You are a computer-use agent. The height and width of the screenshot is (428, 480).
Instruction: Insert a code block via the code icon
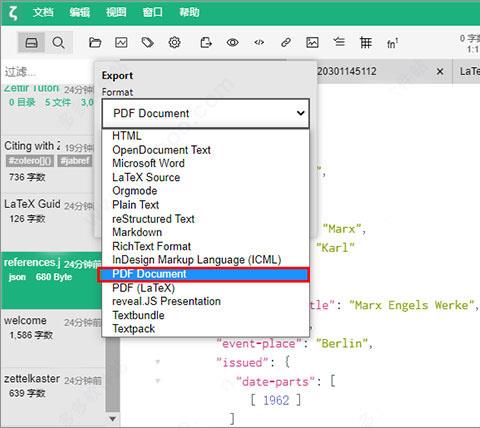point(259,43)
